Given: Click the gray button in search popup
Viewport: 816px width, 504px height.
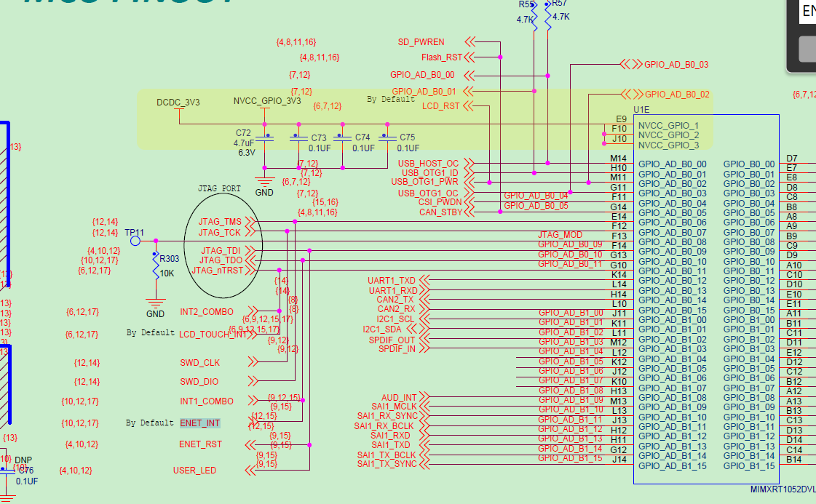Looking at the screenshot, I should (x=807, y=49).
